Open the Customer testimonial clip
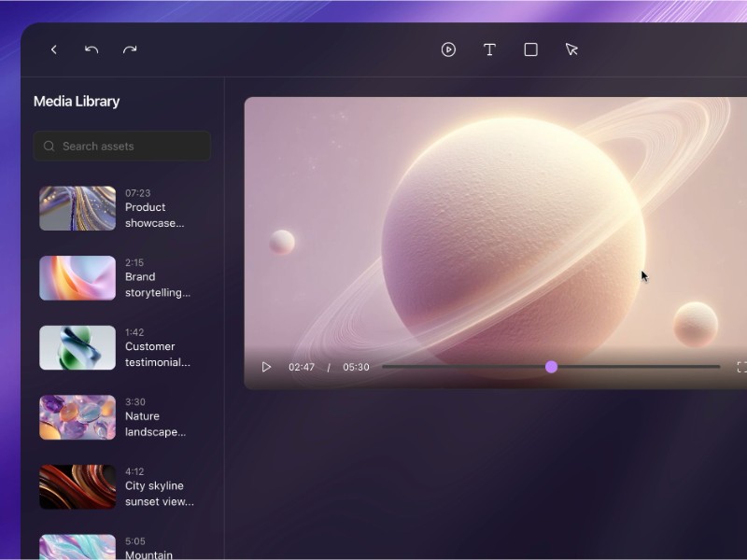 pyautogui.click(x=77, y=347)
